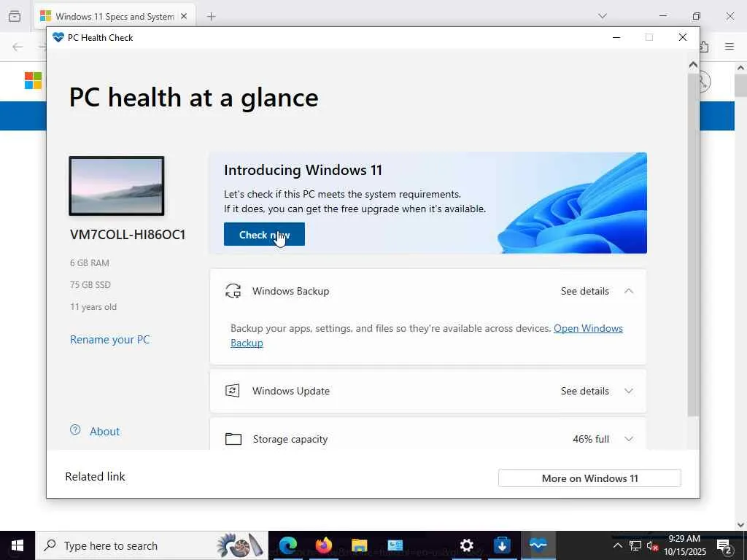747x560 pixels.
Task: Open File Explorer from the taskbar
Action: 359,545
